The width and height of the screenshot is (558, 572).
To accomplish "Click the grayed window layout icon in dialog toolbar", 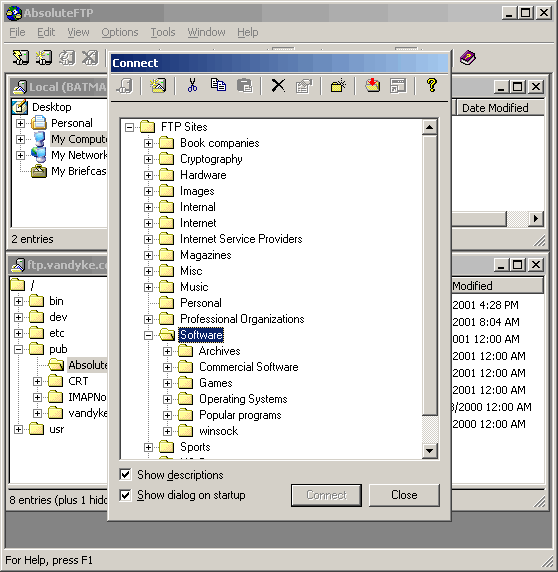I will pyautogui.click(x=398, y=86).
